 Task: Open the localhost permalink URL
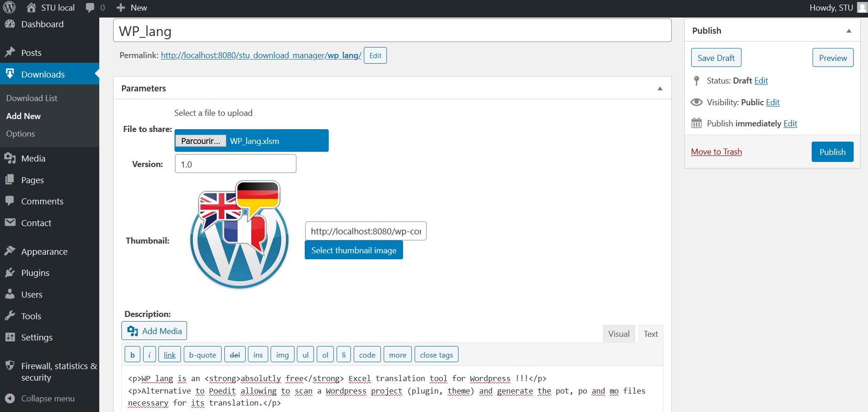pos(261,55)
